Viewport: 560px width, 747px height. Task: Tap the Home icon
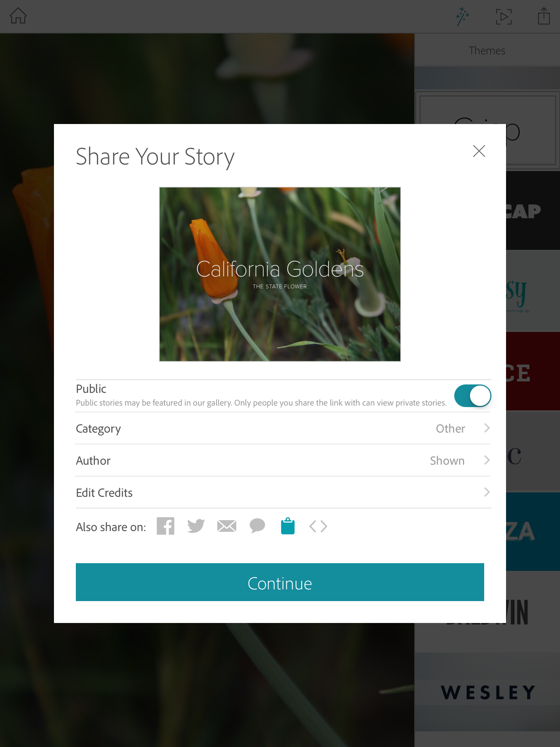click(18, 16)
